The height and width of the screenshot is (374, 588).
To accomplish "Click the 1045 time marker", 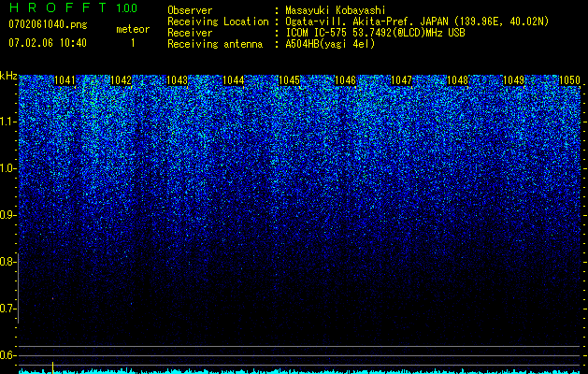I will pos(289,80).
